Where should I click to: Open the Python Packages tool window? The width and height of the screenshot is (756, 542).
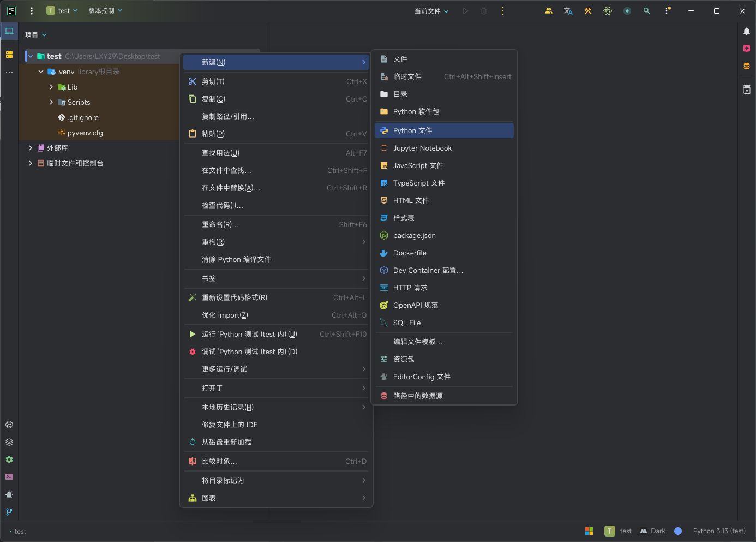[9, 442]
